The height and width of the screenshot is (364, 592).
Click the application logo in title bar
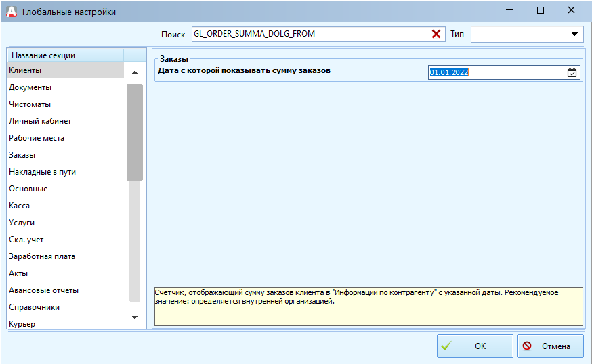tap(12, 12)
